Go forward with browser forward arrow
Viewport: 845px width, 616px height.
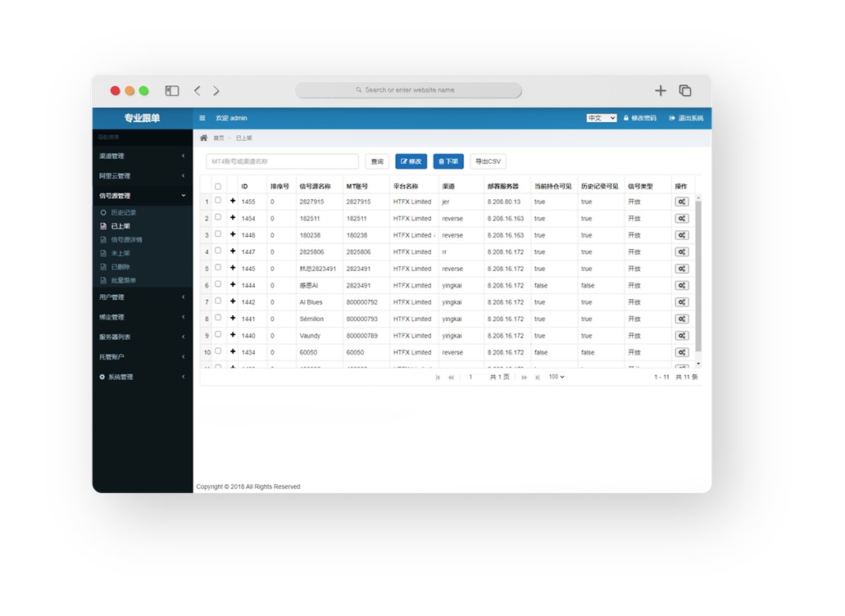click(216, 90)
